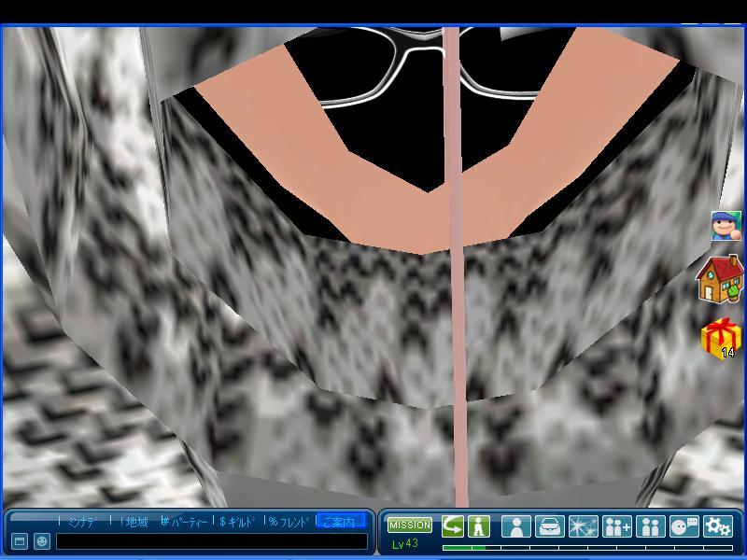Open the car garage icon
747x560 pixels.
[x=550, y=526]
